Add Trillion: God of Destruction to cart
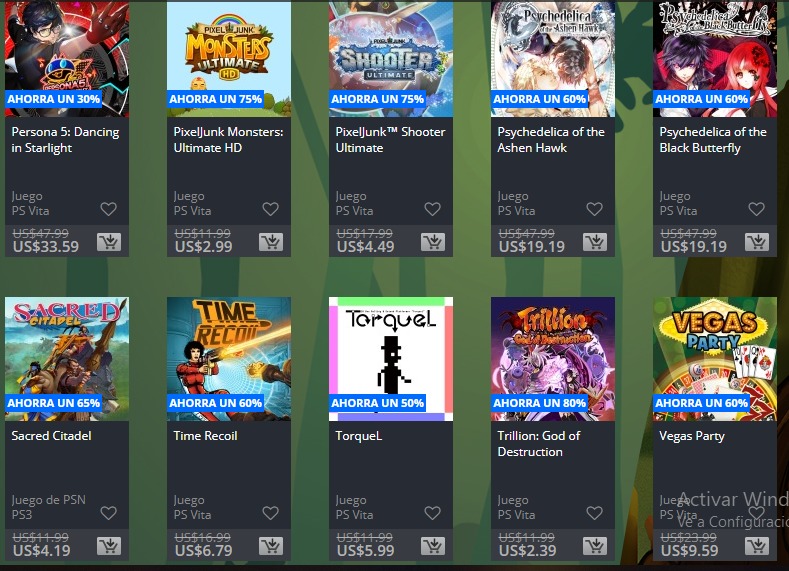This screenshot has height=571, width=789. pyautogui.click(x=595, y=546)
